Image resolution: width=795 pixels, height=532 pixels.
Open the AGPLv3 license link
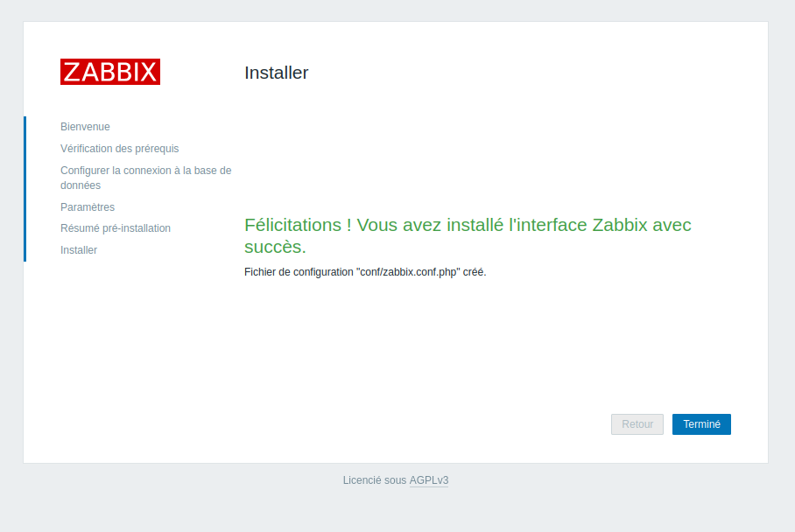pyautogui.click(x=429, y=480)
